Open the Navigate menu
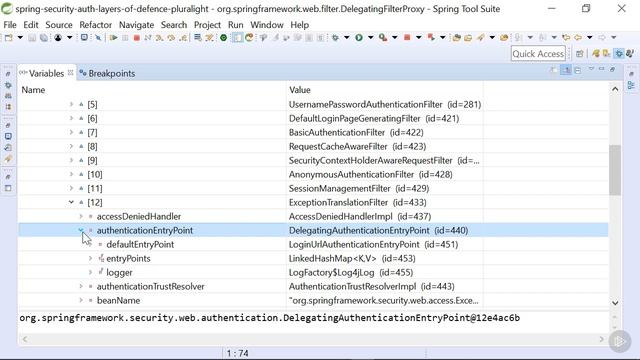This screenshot has width=640, height=360. coord(136,25)
